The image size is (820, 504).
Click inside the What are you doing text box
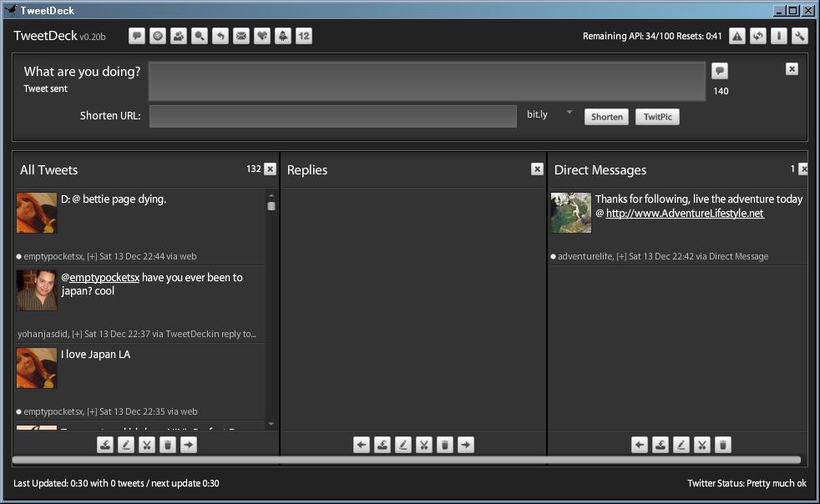click(x=427, y=81)
